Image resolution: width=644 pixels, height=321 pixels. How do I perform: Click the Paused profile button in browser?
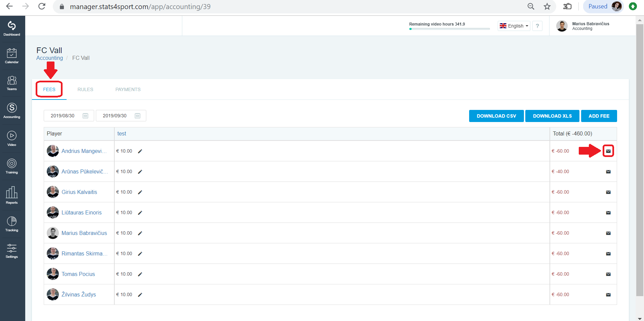click(604, 6)
